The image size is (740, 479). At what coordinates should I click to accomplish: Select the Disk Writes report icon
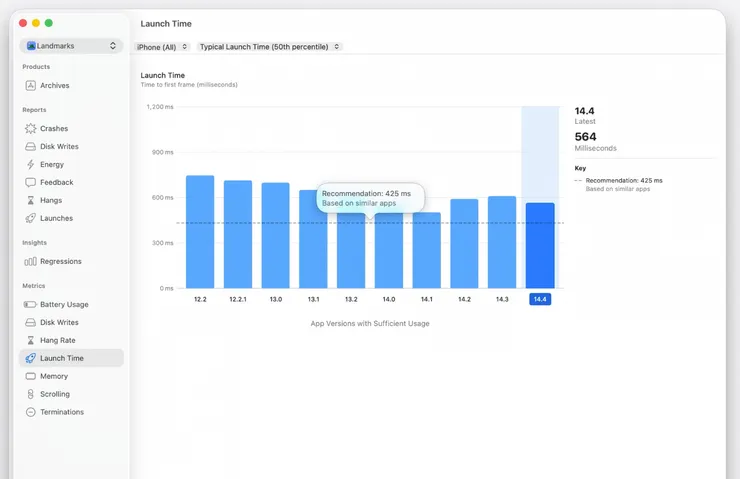[30, 147]
